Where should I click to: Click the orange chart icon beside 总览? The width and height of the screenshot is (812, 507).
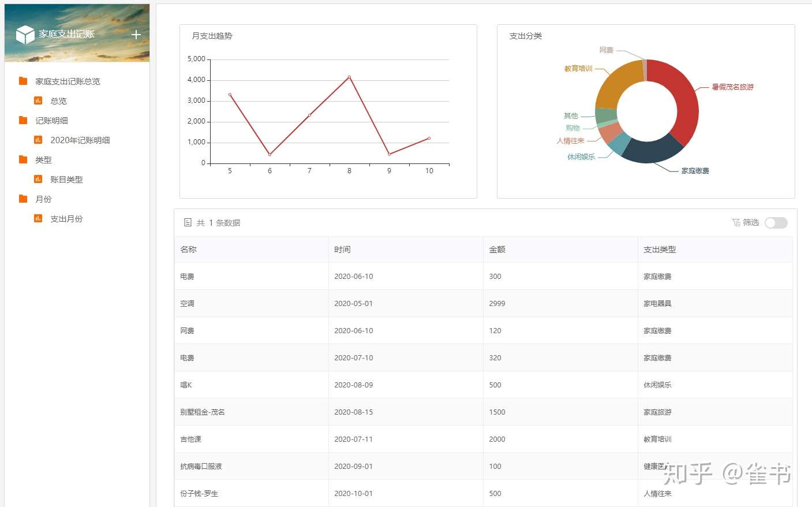[38, 100]
